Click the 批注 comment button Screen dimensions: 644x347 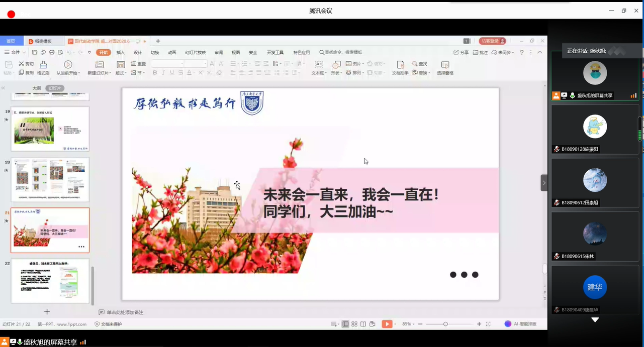click(x=481, y=52)
